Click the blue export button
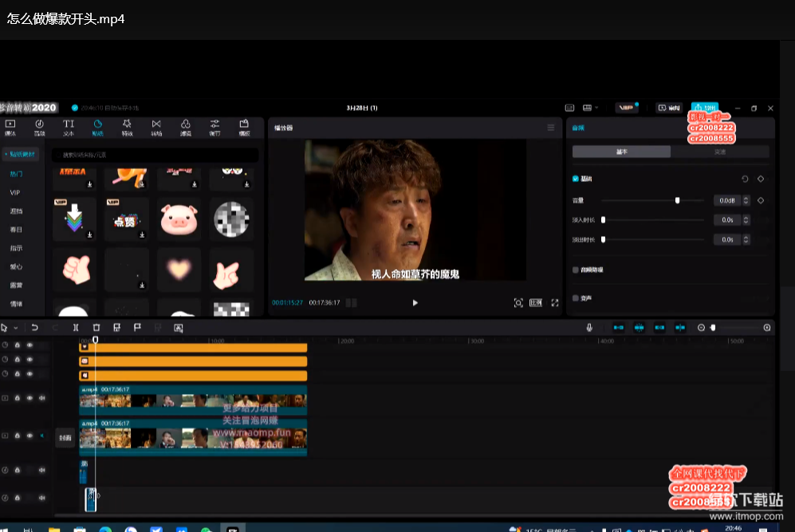The width and height of the screenshot is (795, 532). tap(705, 108)
